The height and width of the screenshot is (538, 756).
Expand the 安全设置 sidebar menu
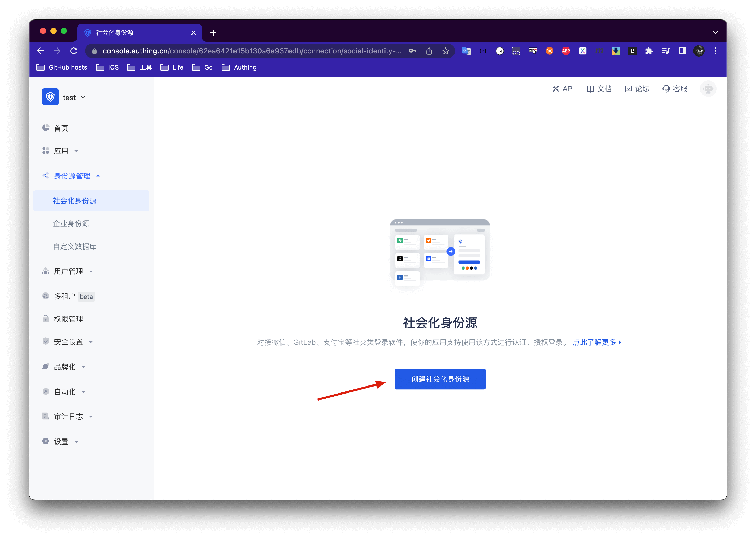pos(68,342)
